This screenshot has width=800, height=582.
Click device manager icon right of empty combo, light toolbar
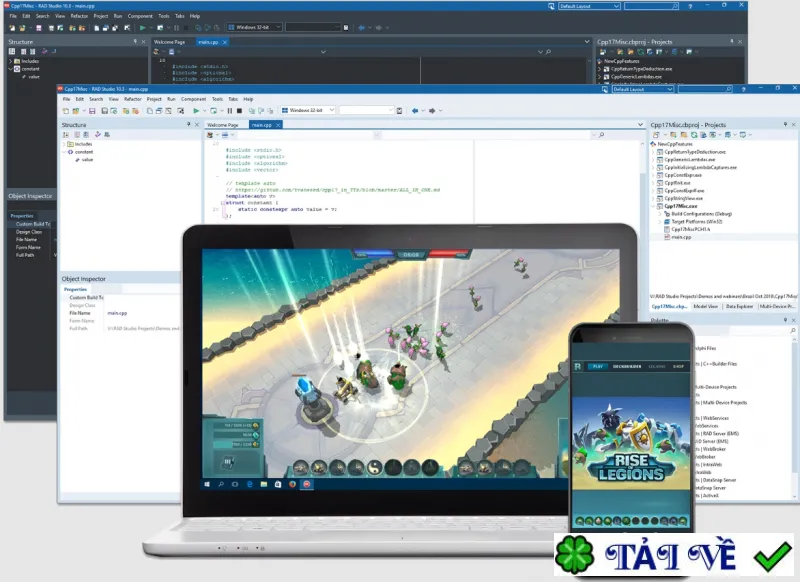coord(399,111)
